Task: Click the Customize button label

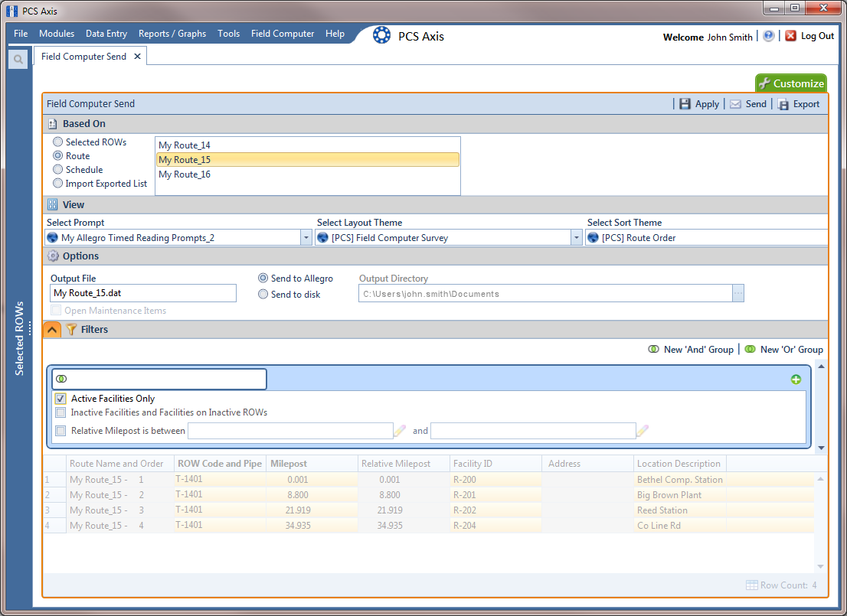Action: (x=799, y=83)
